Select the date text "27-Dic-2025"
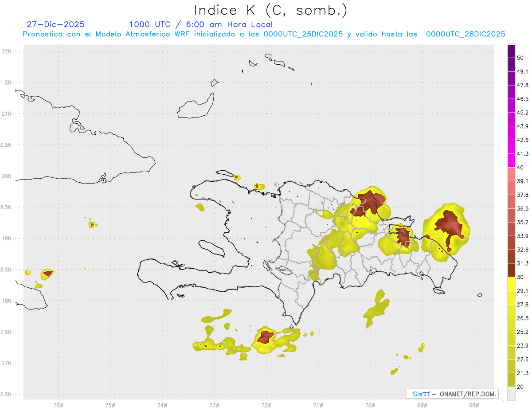The height and width of the screenshot is (411, 532). click(56, 24)
